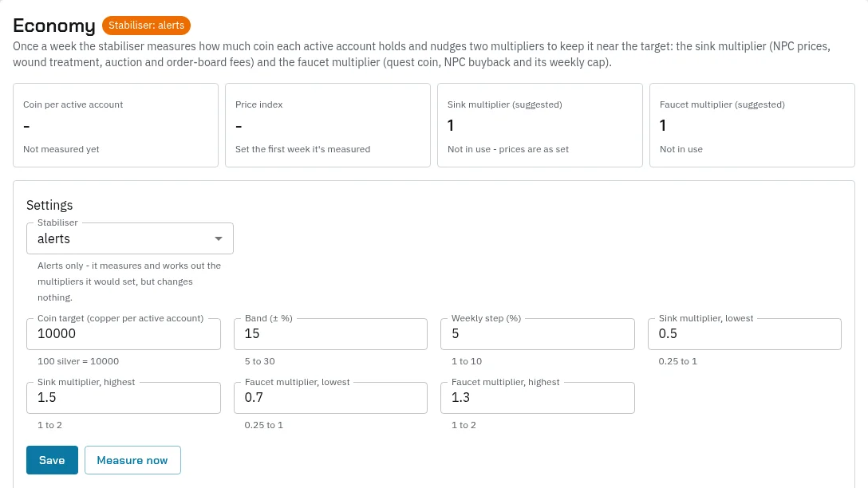868x488 pixels.
Task: Select the Price index card
Action: 328,125
